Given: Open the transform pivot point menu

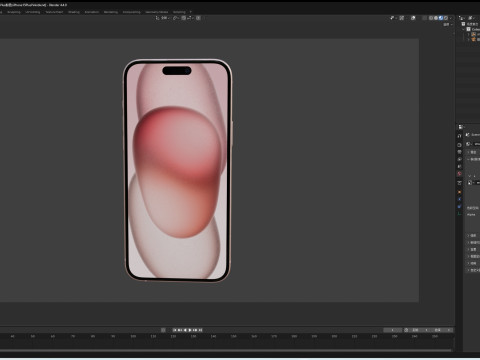Looking at the screenshot, I should click(176, 18).
